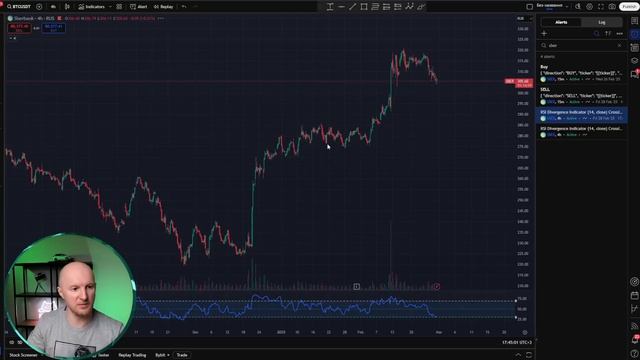Select the Rectangle drawing tool

364,7
